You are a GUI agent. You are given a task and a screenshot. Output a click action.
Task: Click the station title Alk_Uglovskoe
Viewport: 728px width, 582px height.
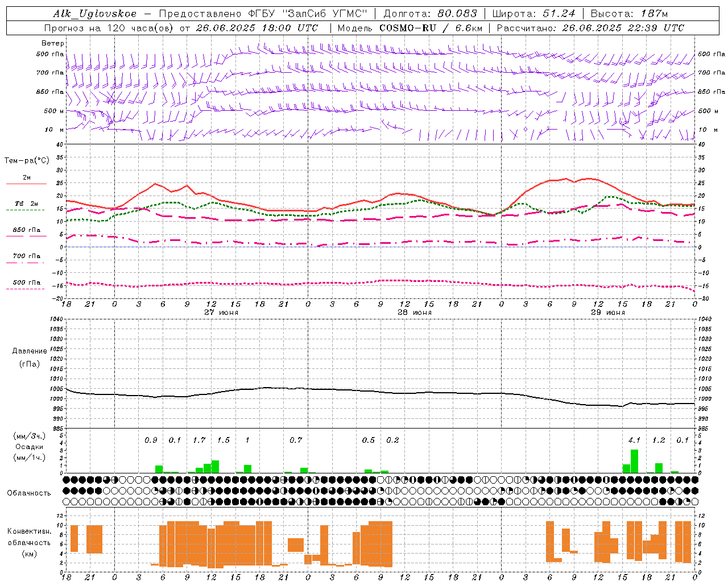95,14
